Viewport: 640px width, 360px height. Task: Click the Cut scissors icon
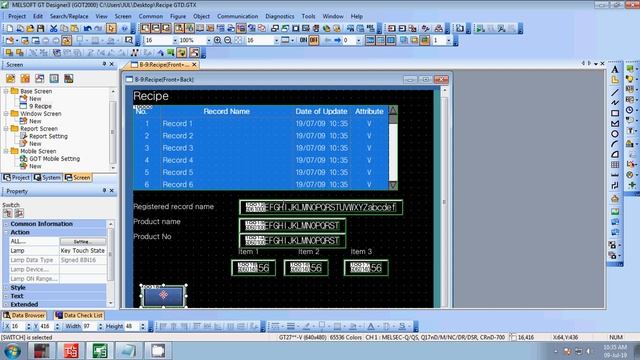53,28
